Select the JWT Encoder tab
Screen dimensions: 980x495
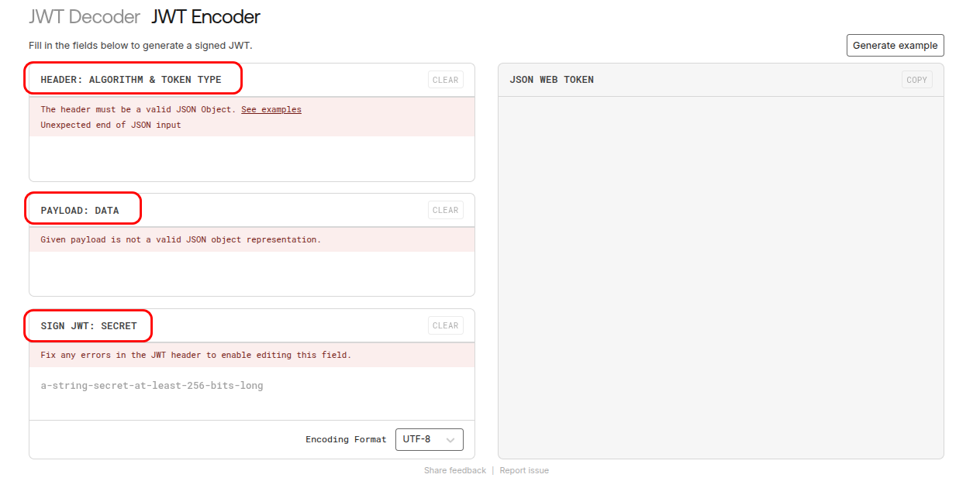pyautogui.click(x=205, y=17)
